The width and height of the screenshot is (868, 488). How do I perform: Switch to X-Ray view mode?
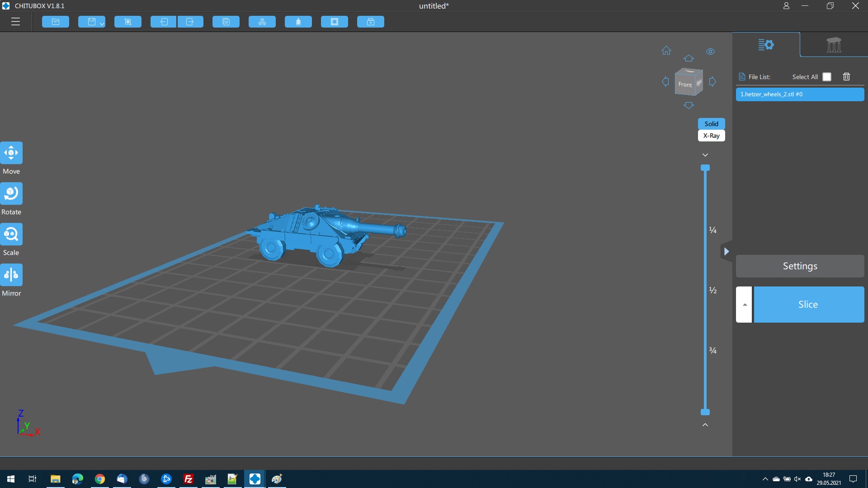point(711,136)
